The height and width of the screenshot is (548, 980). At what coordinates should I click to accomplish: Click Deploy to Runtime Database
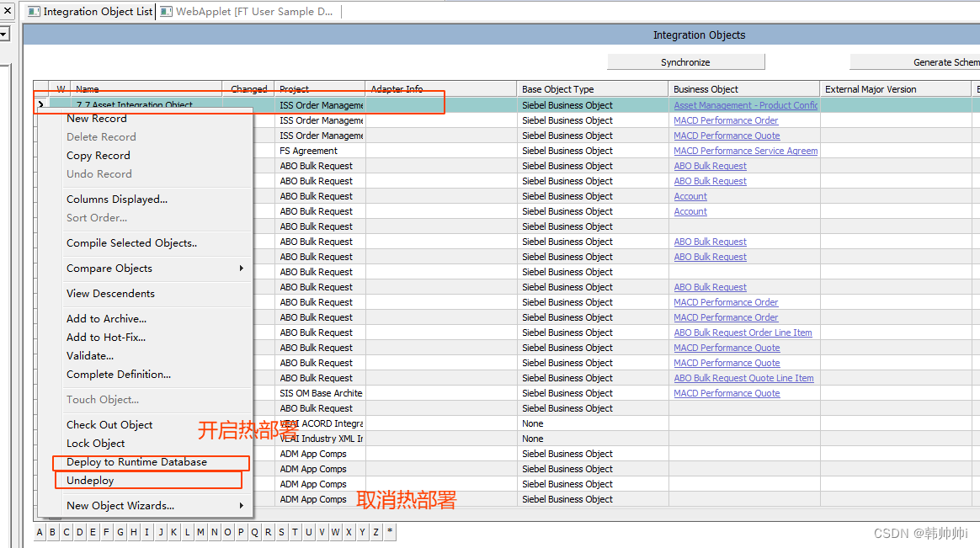(x=136, y=462)
